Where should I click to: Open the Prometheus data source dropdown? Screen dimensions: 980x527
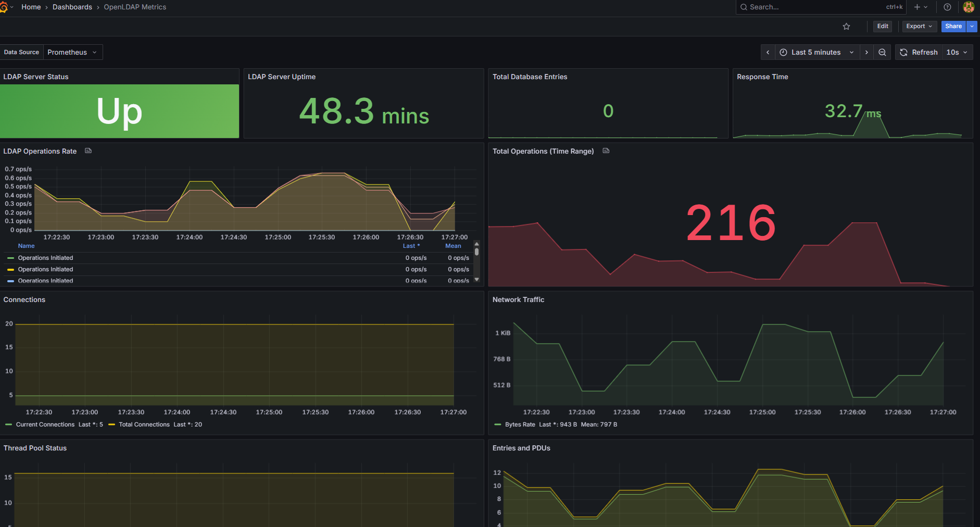click(x=72, y=52)
